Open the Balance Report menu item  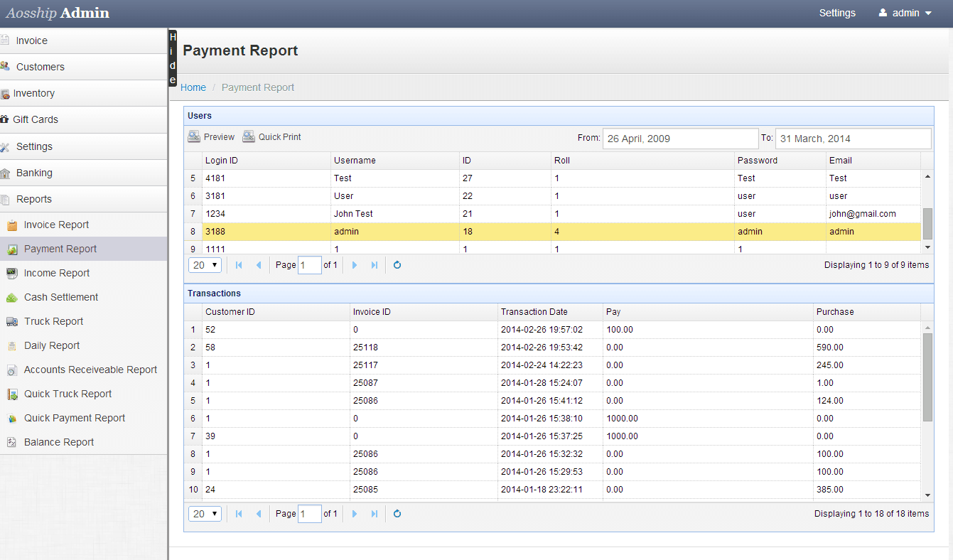pyautogui.click(x=83, y=442)
